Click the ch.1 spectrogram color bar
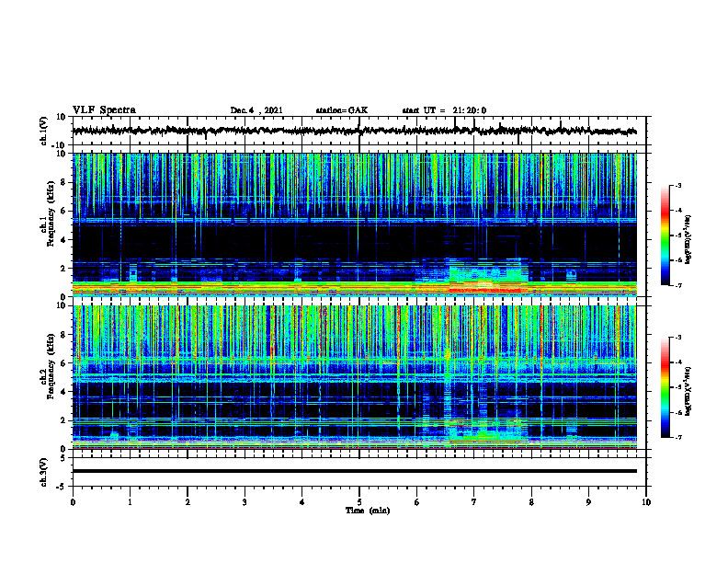The image size is (728, 563). pos(665,236)
